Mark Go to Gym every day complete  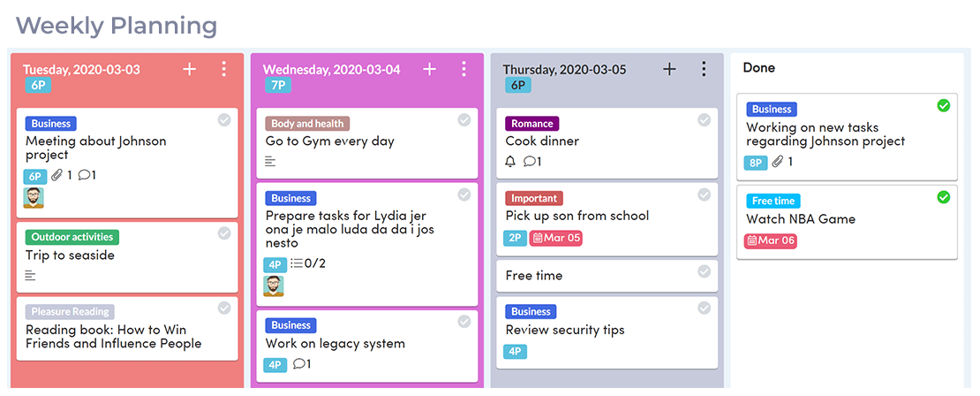coord(464,120)
